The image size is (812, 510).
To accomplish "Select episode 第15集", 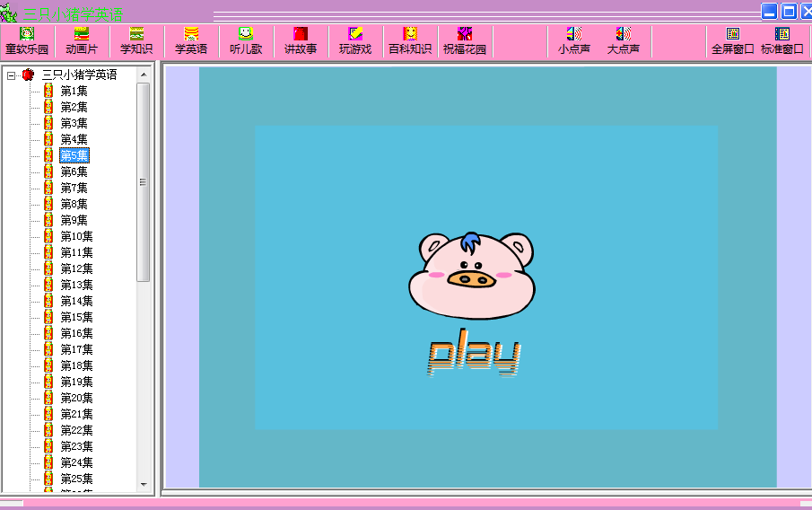I will pos(76,317).
